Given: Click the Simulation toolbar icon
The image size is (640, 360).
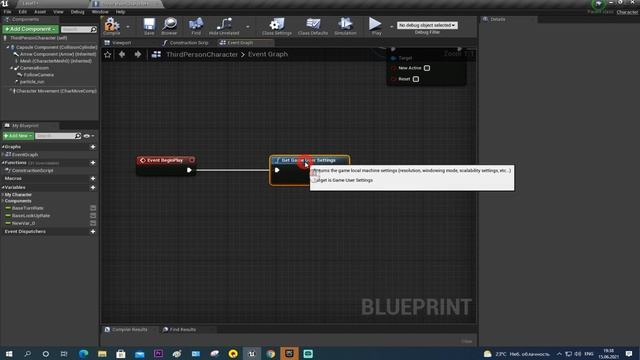Looking at the screenshot, I should click(345, 24).
